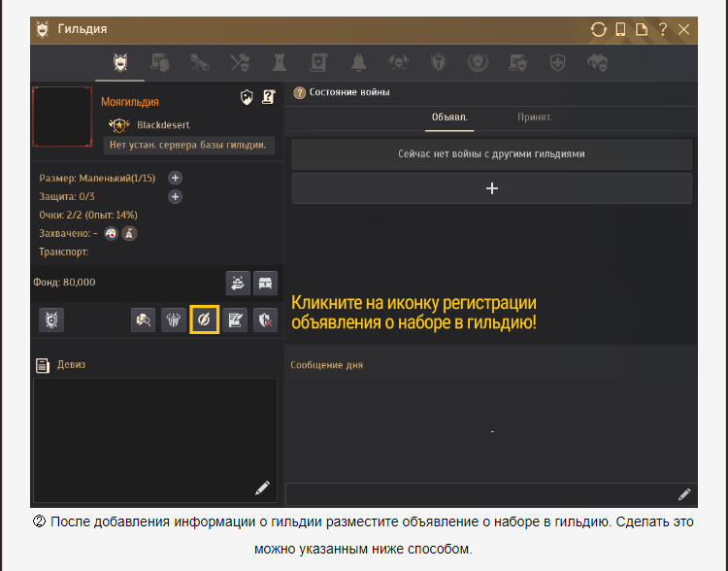Click the winged armor icon button
This screenshot has width=728, height=571.
tap(174, 319)
